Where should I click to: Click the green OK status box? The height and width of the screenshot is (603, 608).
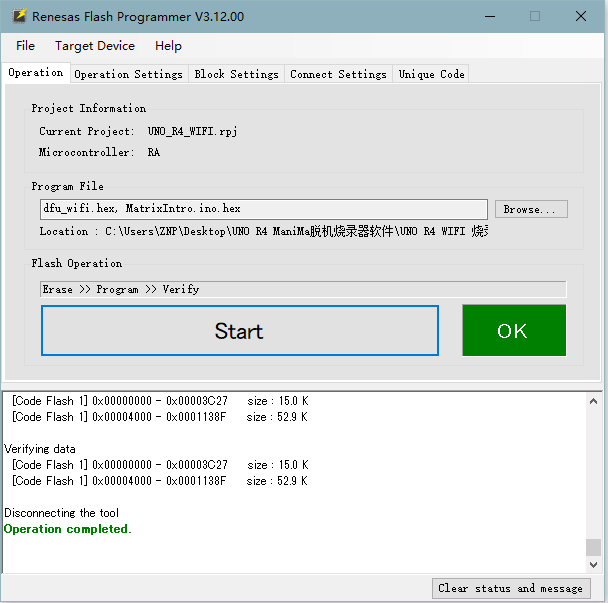(514, 330)
